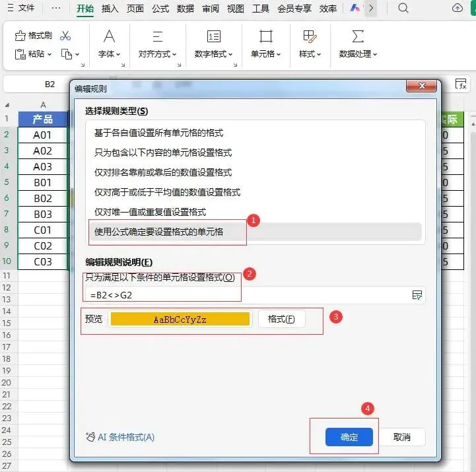Click the 产品 header cell
The height and width of the screenshot is (472, 476).
click(x=42, y=119)
